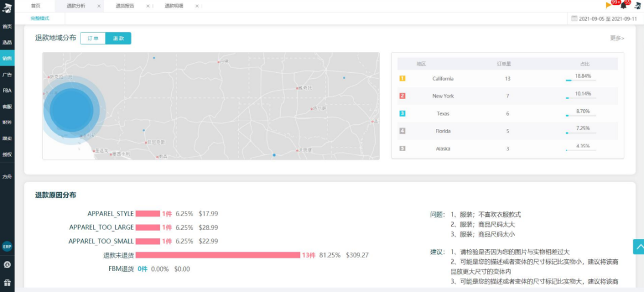Click the orange flag notification icon
The width and height of the screenshot is (644, 292).
click(609, 5)
